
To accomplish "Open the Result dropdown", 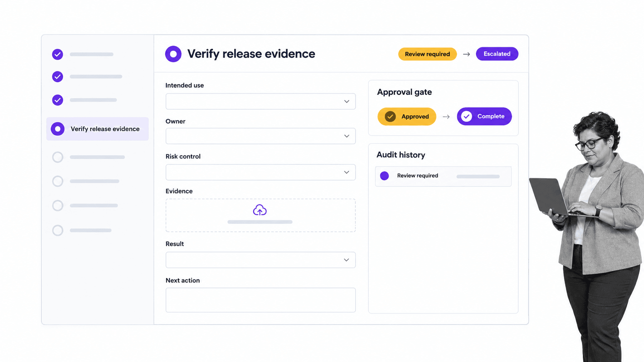I will (x=261, y=260).
